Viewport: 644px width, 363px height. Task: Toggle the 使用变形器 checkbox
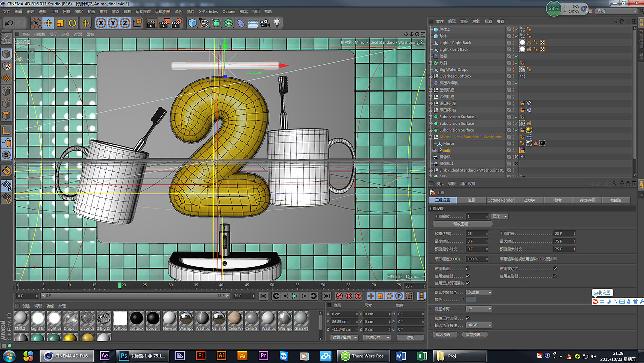555,276
